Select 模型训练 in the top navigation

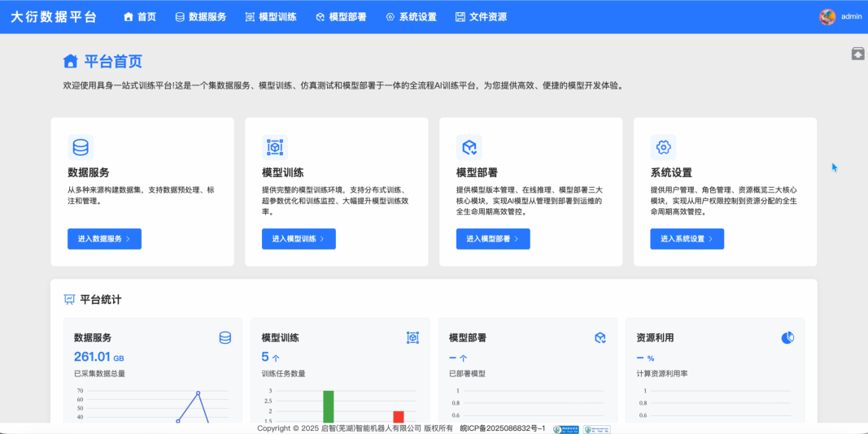point(271,16)
